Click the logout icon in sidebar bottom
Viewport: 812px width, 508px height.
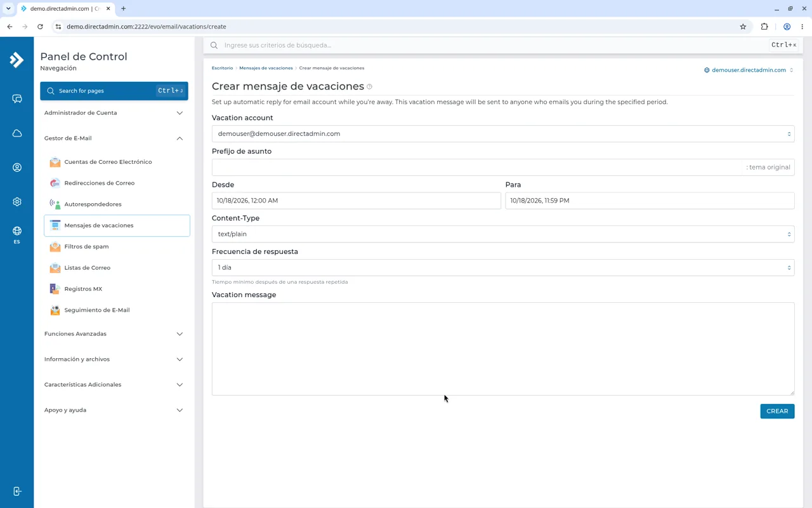click(x=17, y=491)
